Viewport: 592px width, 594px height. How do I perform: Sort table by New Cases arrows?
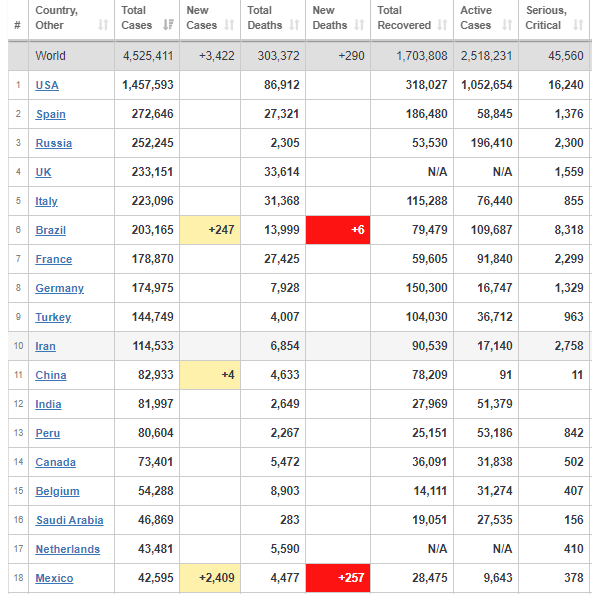click(229, 25)
